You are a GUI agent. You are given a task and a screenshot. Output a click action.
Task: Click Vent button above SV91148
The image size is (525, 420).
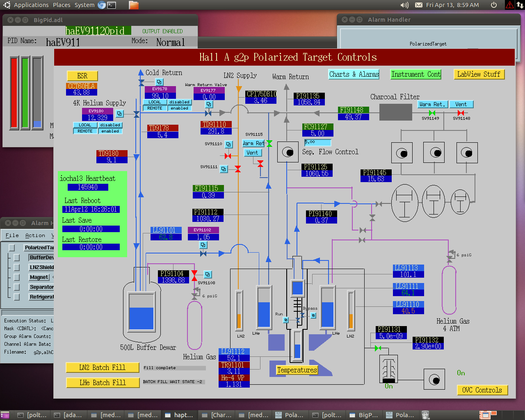461,104
